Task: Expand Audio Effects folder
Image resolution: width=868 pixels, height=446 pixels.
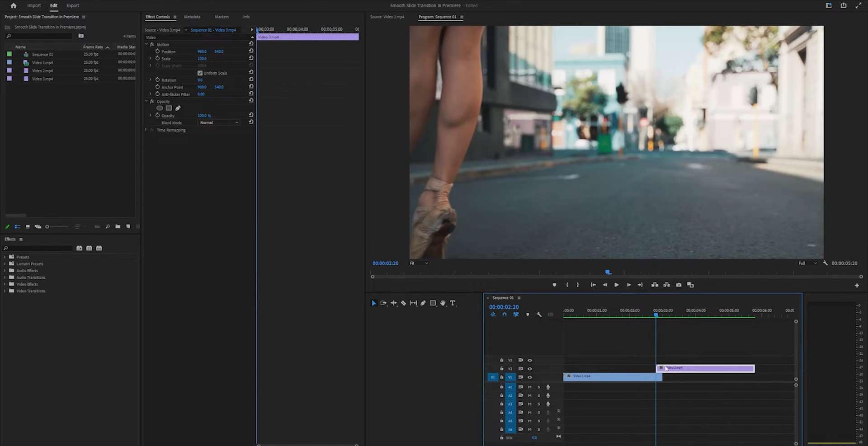Action: (5, 270)
